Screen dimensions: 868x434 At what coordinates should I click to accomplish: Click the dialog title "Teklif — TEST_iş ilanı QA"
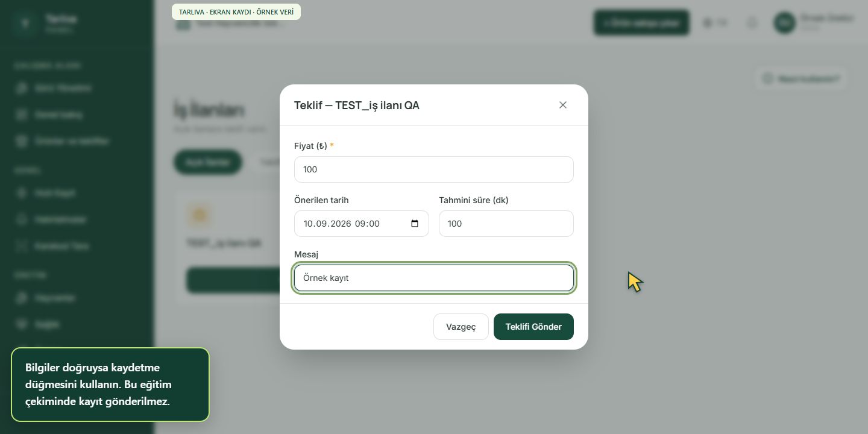point(357,105)
